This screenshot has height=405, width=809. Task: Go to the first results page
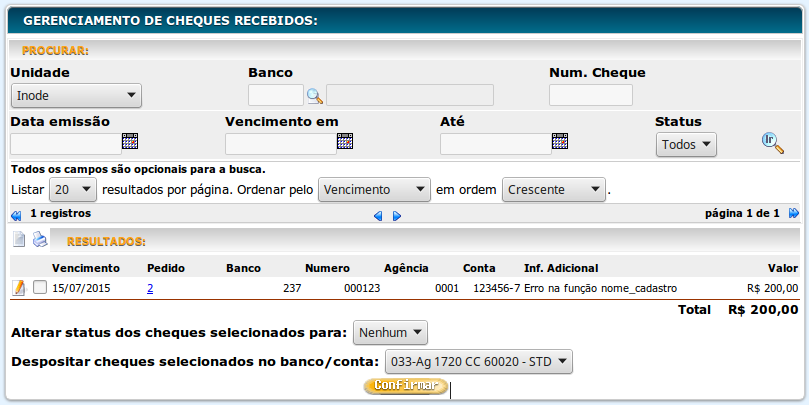[x=16, y=214]
